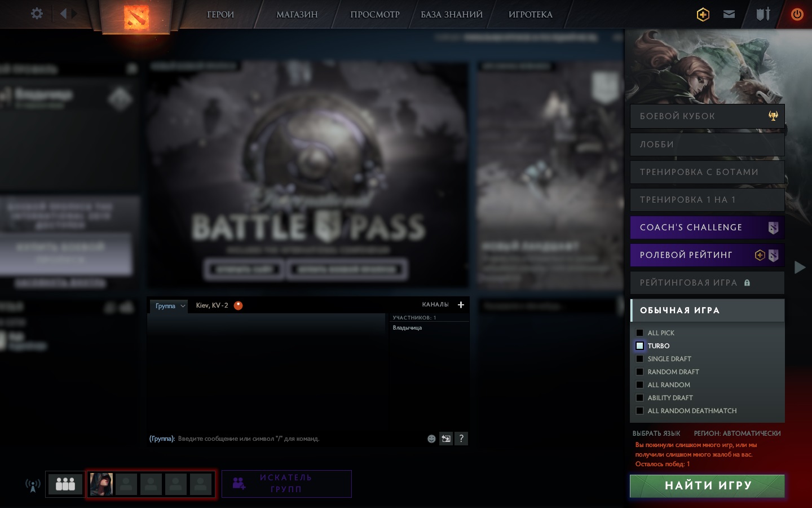Open the Выбрать язык selector
This screenshot has height=508, width=812.
656,433
